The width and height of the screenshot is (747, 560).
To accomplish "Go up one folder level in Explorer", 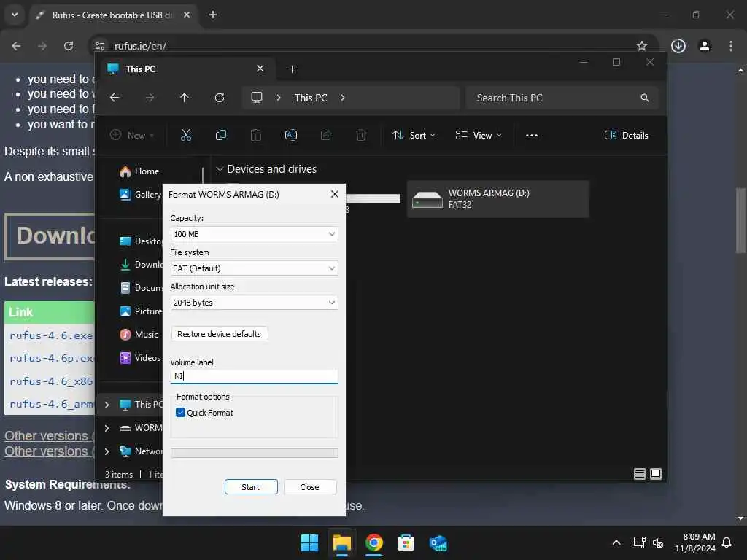I will (185, 98).
